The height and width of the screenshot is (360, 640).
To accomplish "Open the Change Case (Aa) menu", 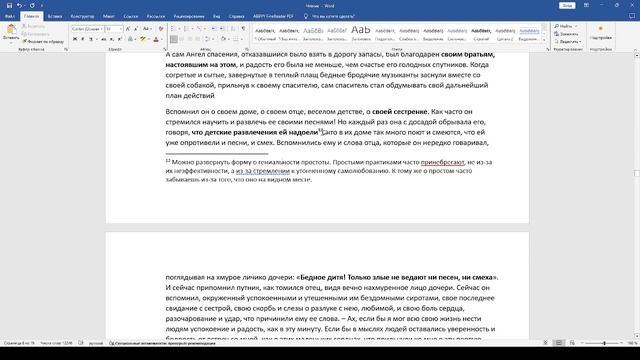I will (147, 29).
